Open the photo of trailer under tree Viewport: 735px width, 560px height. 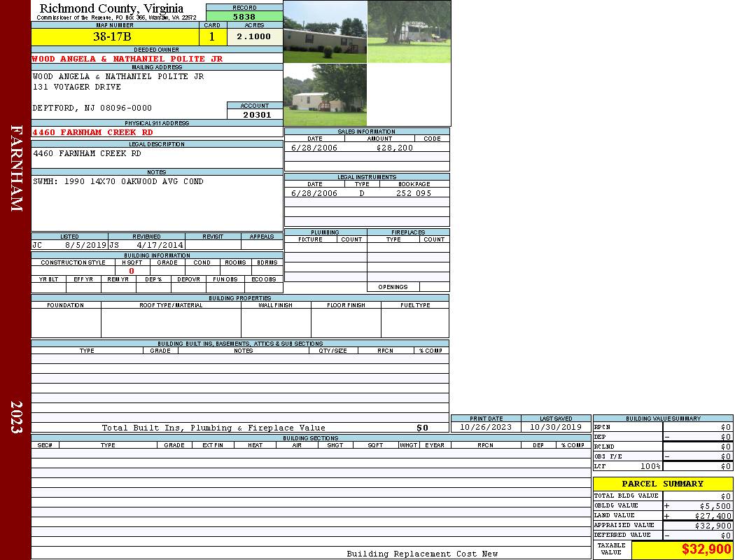pyautogui.click(x=409, y=31)
